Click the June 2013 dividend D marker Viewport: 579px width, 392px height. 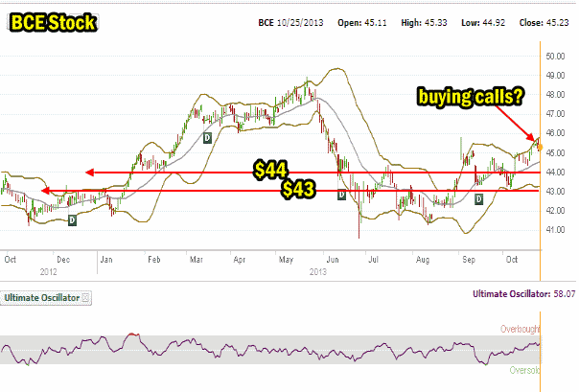click(341, 195)
